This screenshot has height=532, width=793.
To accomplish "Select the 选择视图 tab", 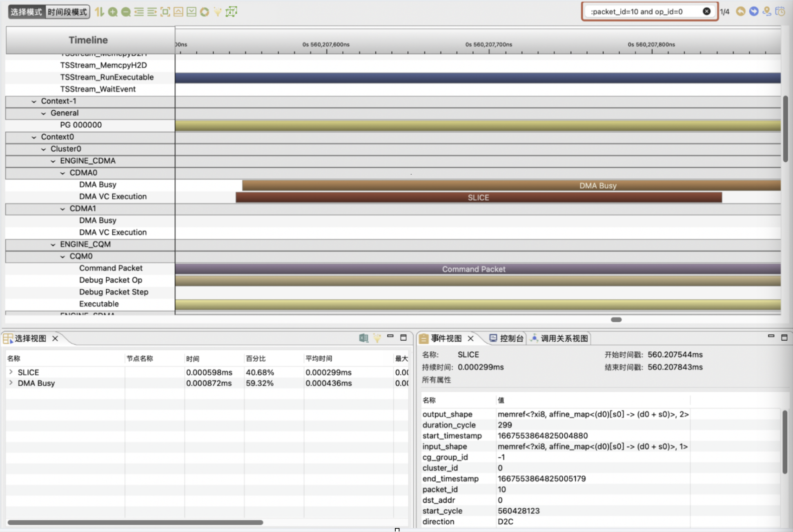I will (30, 338).
